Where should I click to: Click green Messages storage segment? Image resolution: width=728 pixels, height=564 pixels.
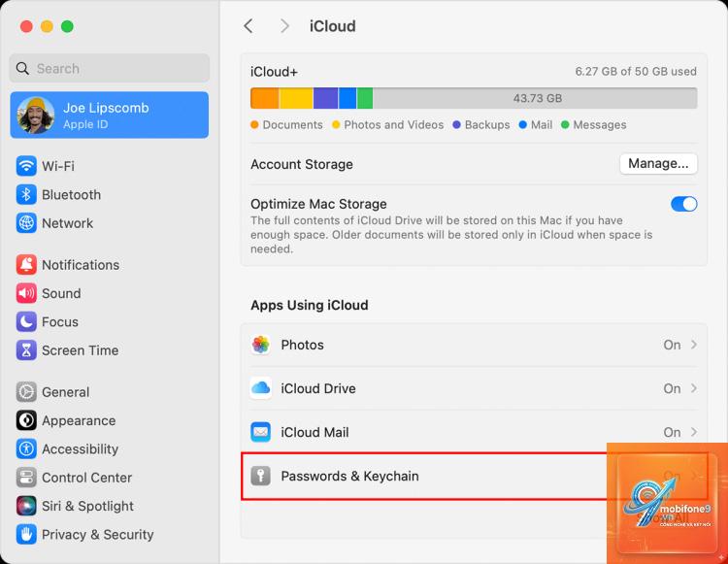pos(364,98)
